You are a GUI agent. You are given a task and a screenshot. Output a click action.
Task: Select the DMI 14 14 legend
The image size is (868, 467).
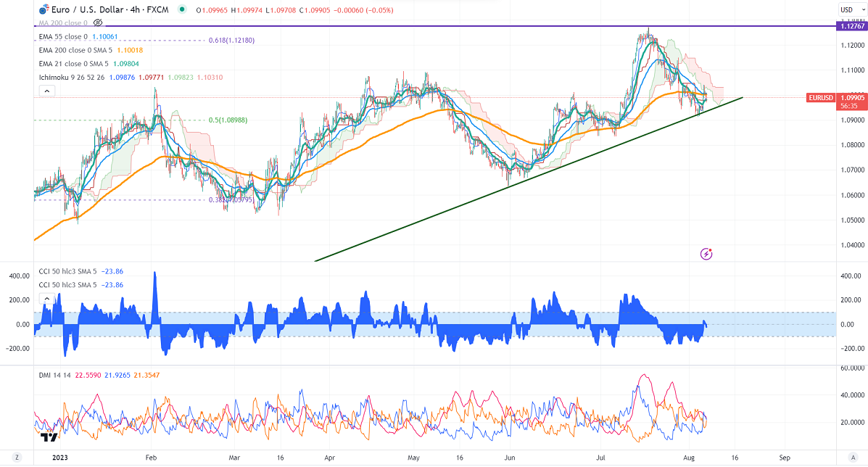[55, 375]
